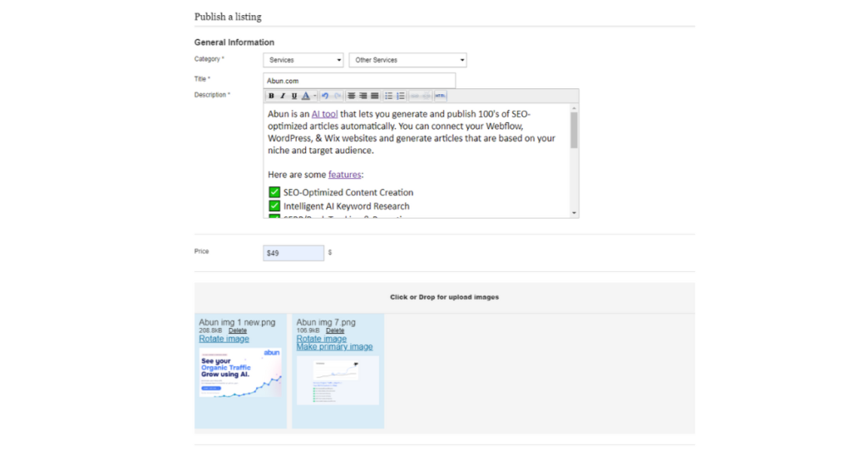Image resolution: width=868 pixels, height=456 pixels.
Task: Toggle bold formatting in description editor
Action: click(271, 96)
